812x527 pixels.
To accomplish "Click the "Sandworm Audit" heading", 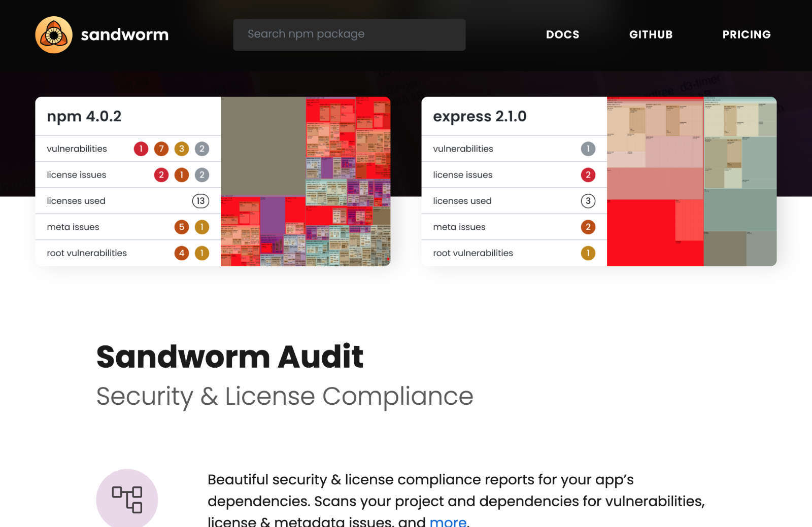I will coord(230,357).
